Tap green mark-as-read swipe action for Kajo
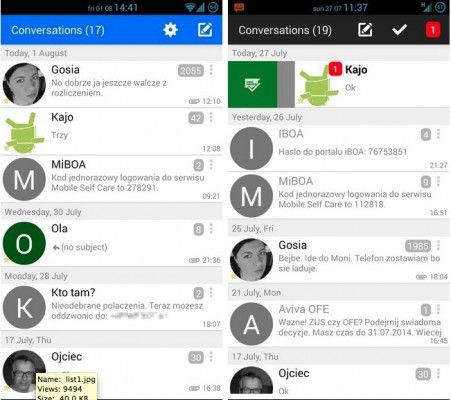This screenshot has height=400, width=451. pyautogui.click(x=252, y=84)
